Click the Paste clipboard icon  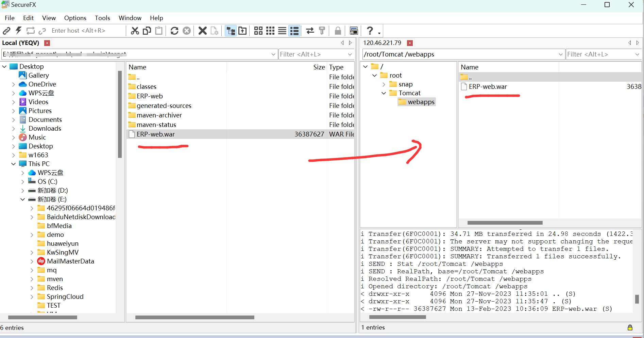pos(159,31)
